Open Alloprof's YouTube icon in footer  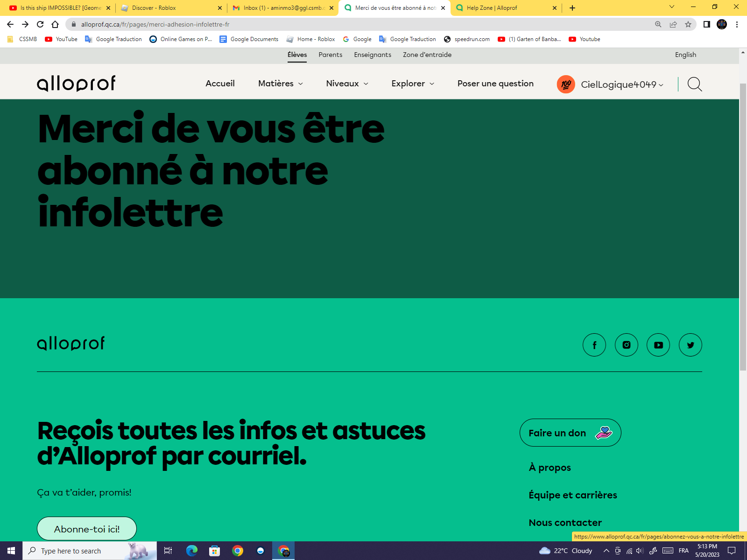tap(658, 345)
